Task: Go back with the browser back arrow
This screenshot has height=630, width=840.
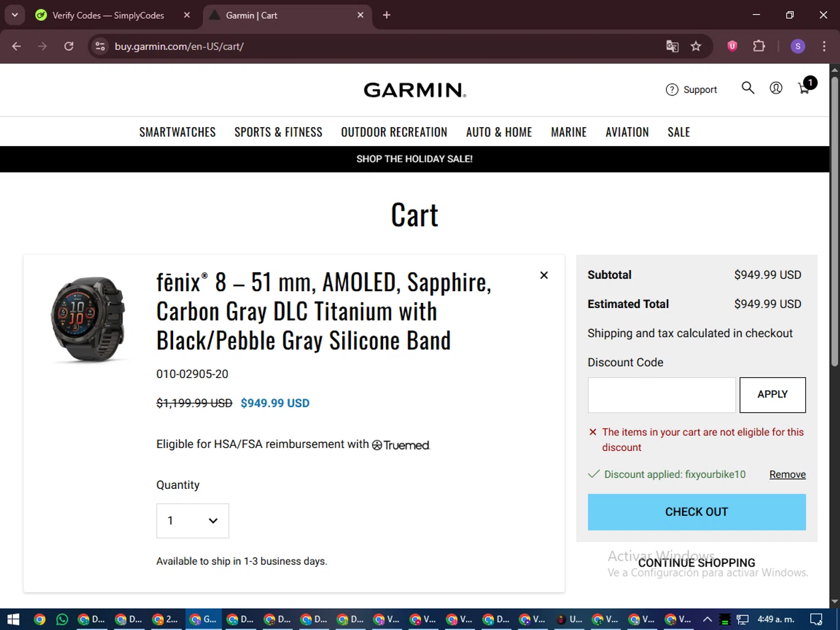Action: (x=16, y=46)
